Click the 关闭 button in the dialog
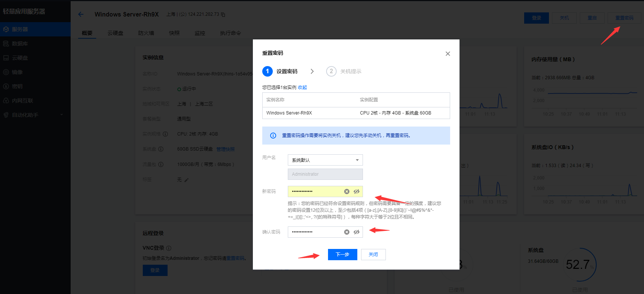This screenshot has height=294, width=644. coord(373,255)
